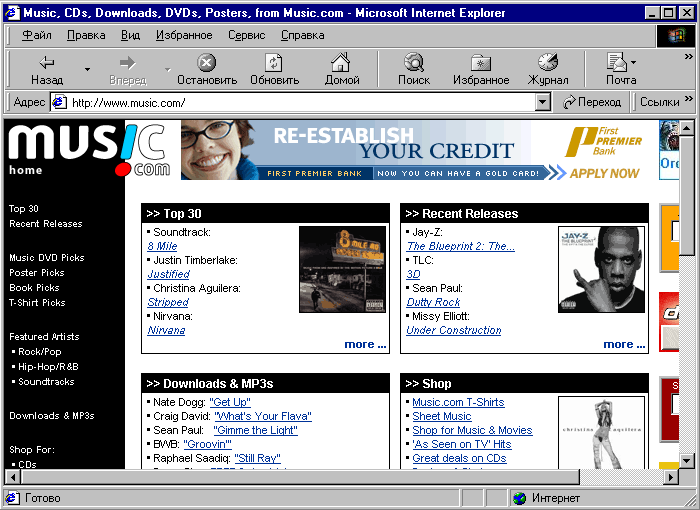Open the Назад history dropdown arrow
Viewport: 700px width, 510px height.
pyautogui.click(x=88, y=69)
